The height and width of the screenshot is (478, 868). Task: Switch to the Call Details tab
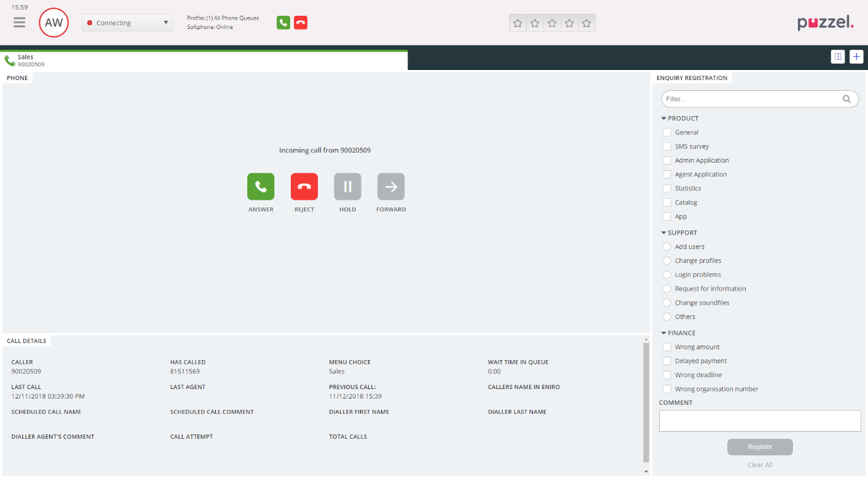pos(26,340)
